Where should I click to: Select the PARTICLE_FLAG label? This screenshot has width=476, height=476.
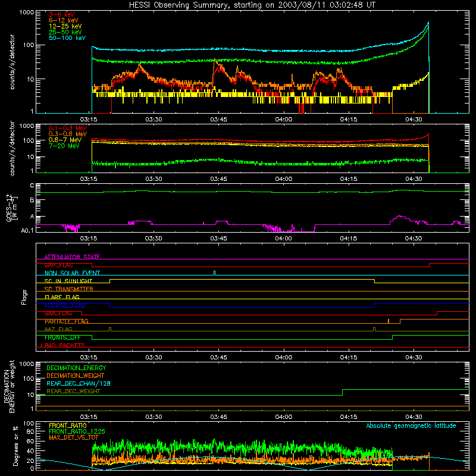[66, 321]
